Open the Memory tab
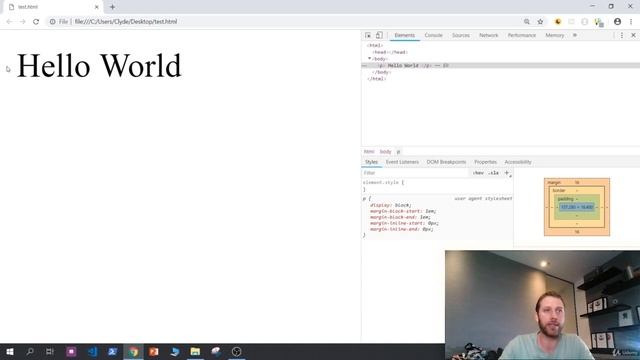This screenshot has height=360, width=640. pyautogui.click(x=555, y=36)
